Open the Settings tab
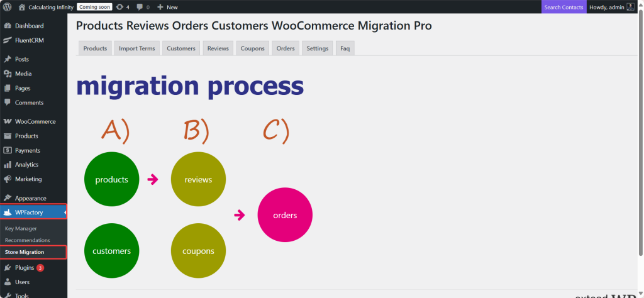The image size is (644, 298). click(317, 48)
